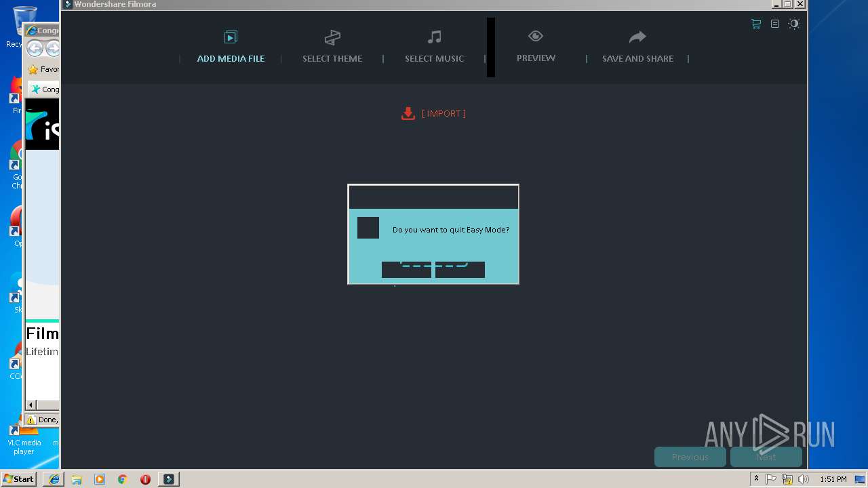
Task: Click Filmora taskbar button
Action: 168,479
